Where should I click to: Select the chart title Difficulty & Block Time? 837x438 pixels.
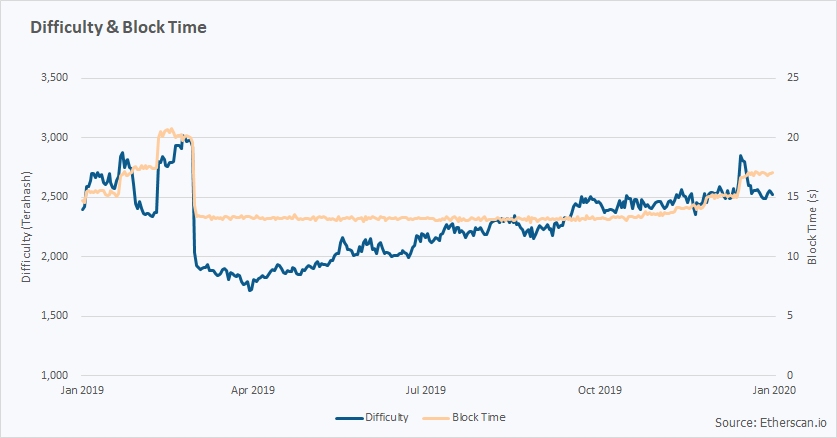pyautogui.click(x=119, y=28)
